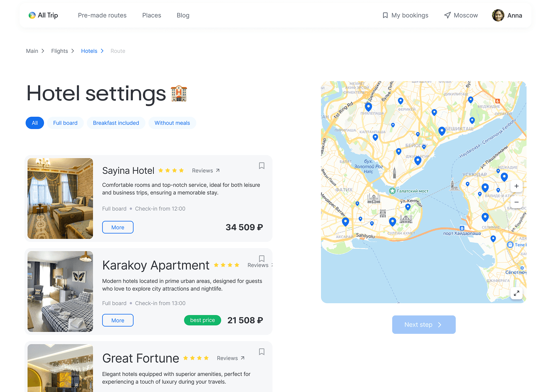Zoom in on the map
The height and width of the screenshot is (392, 551).
517,186
